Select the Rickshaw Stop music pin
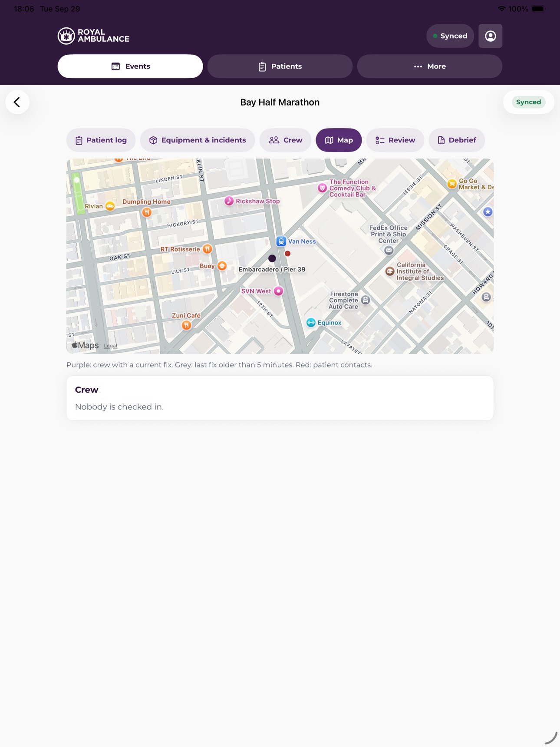This screenshot has height=747, width=560. click(x=229, y=201)
